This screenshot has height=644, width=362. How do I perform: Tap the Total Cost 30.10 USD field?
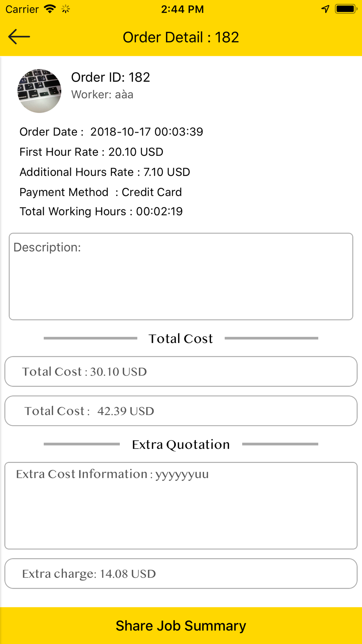click(181, 371)
